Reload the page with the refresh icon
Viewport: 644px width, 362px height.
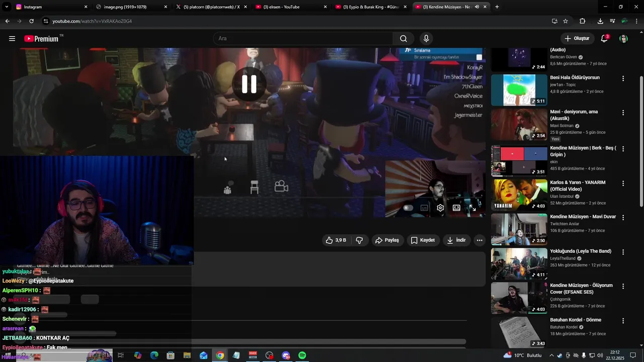pyautogui.click(x=31, y=21)
